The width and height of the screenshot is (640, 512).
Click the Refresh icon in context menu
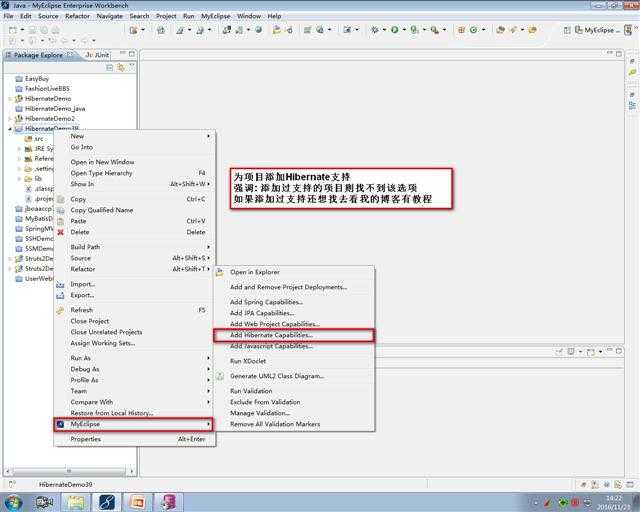tap(60, 310)
